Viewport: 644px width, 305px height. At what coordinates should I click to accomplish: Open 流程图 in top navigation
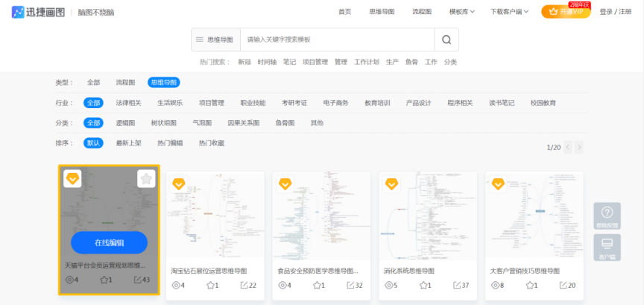pyautogui.click(x=422, y=11)
